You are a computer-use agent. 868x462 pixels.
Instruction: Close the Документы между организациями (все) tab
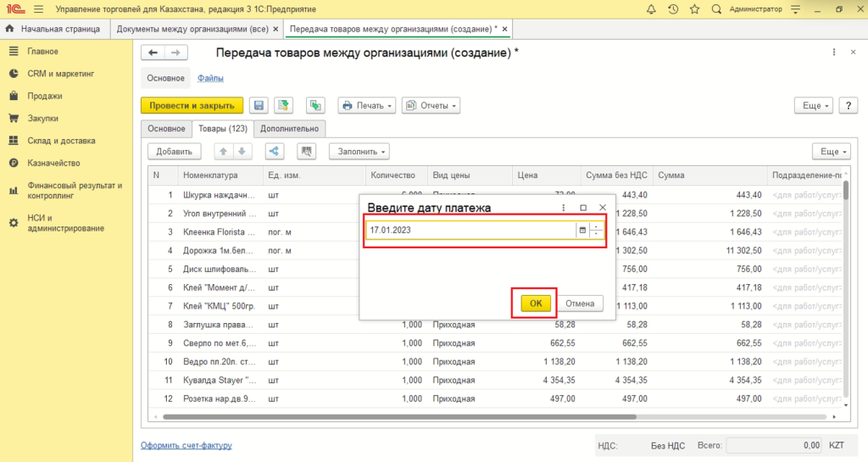point(275,29)
